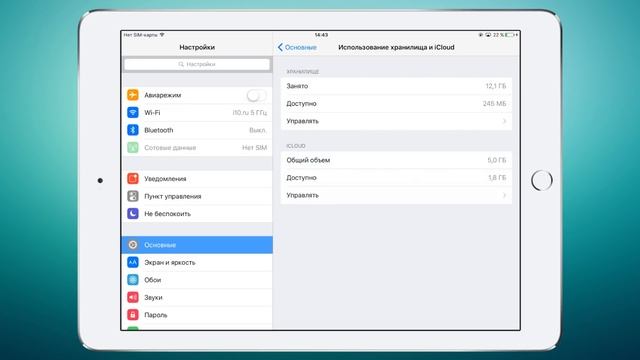Image resolution: width=640 pixels, height=360 pixels.
Task: Tap the Настройки search field
Action: 197,64
